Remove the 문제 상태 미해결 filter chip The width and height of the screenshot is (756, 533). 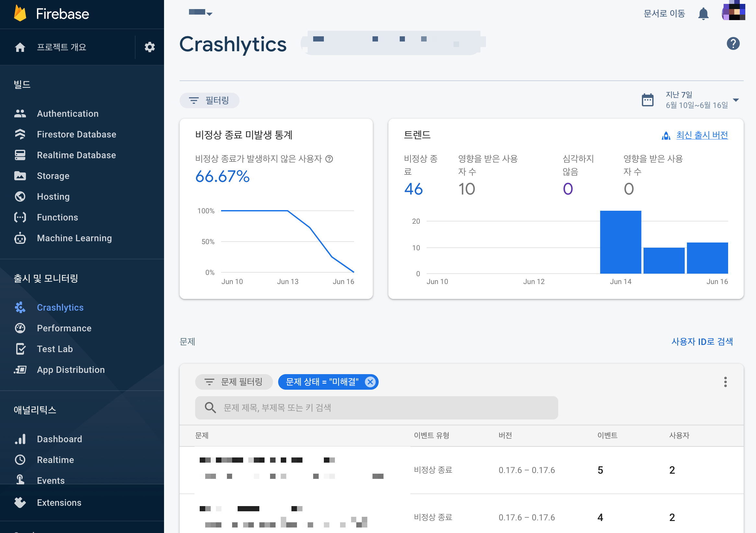point(370,382)
